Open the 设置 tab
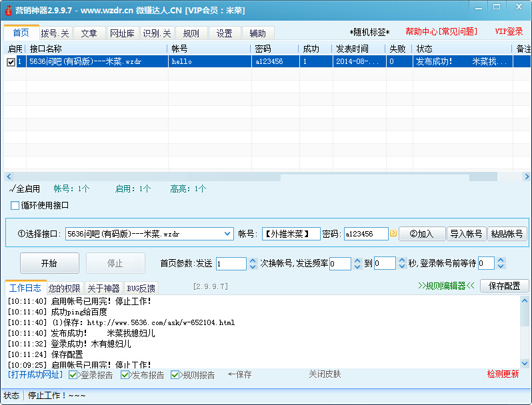Screen dimensions: 532x405 point(225,33)
